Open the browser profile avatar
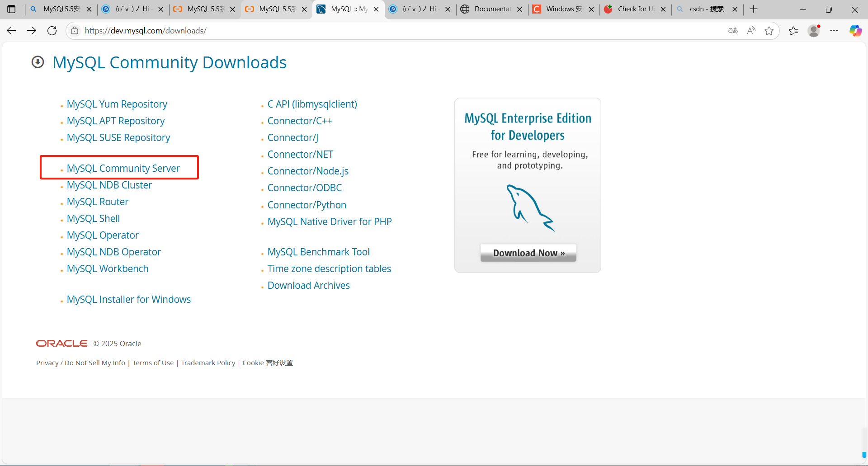The height and width of the screenshot is (466, 868). 814,31
